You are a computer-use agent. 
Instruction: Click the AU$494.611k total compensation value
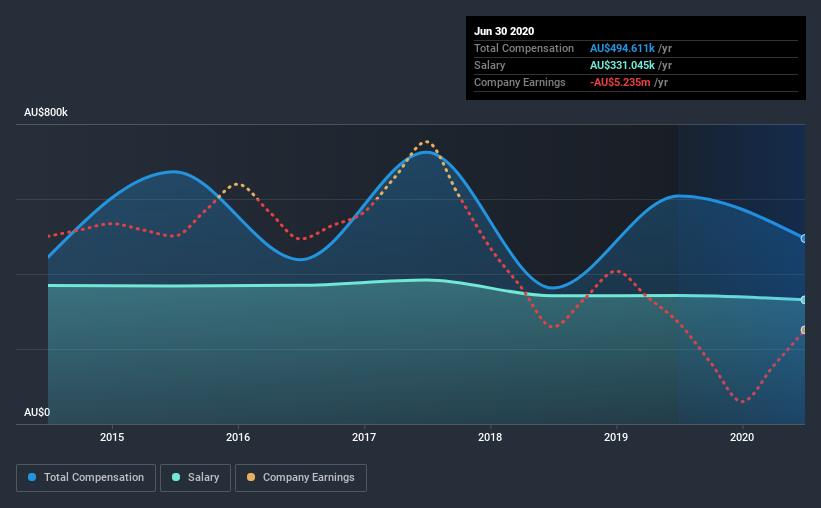[623, 48]
